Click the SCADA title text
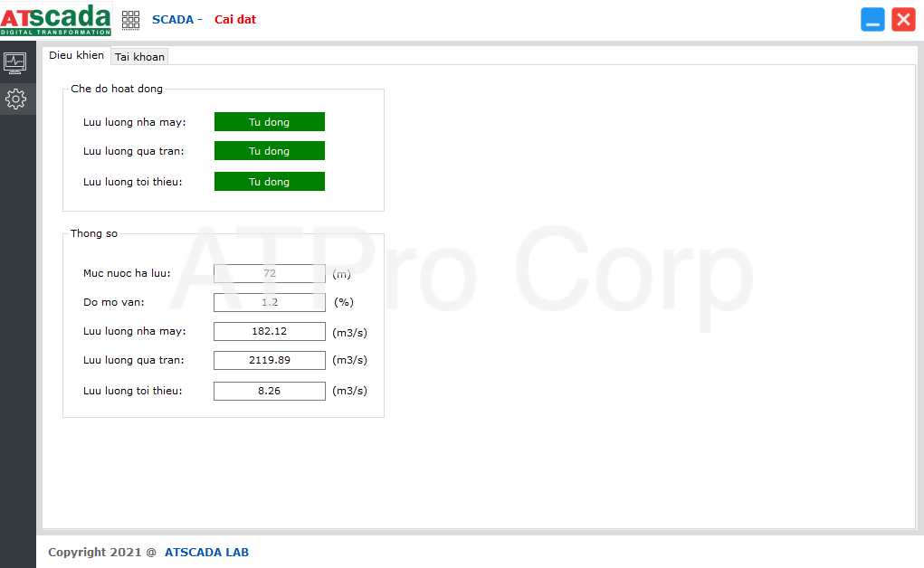This screenshot has height=568, width=924. [172, 19]
